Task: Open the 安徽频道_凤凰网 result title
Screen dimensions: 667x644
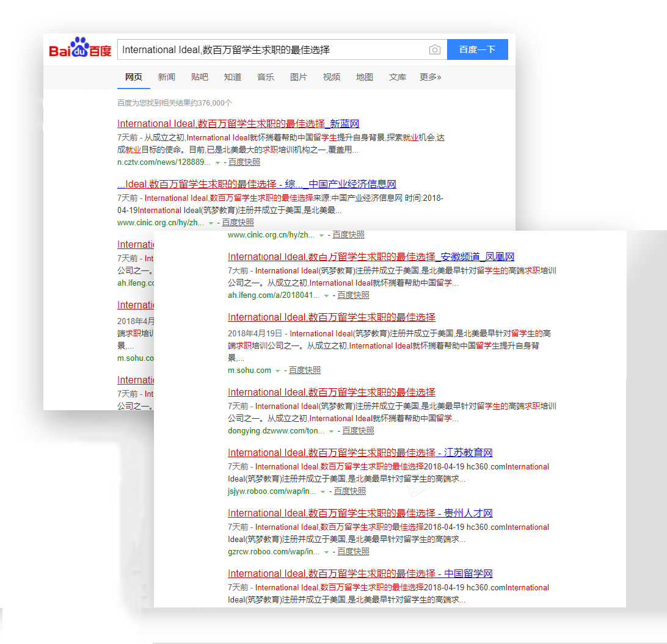Action: click(371, 257)
